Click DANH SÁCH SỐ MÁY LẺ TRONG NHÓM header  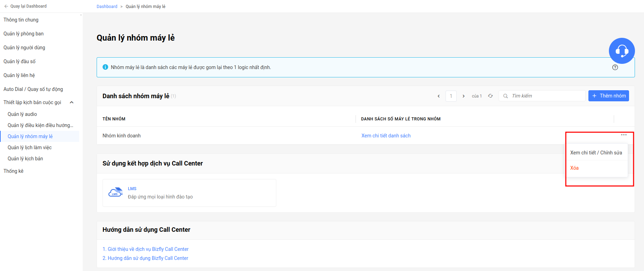click(401, 119)
